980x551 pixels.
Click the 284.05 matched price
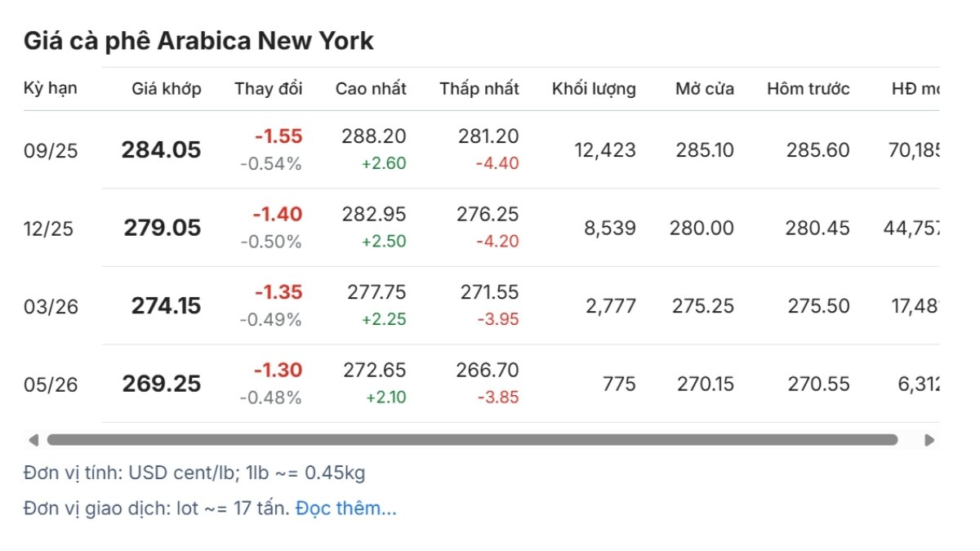[162, 150]
